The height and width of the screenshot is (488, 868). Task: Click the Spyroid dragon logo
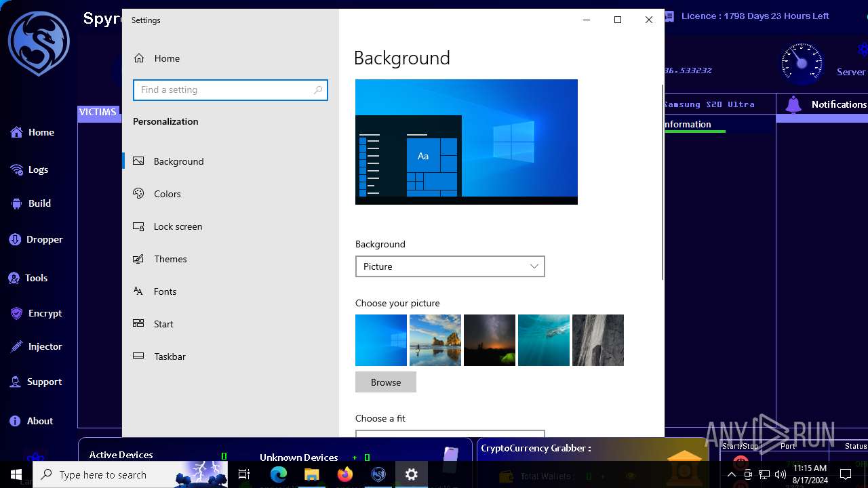[x=39, y=43]
